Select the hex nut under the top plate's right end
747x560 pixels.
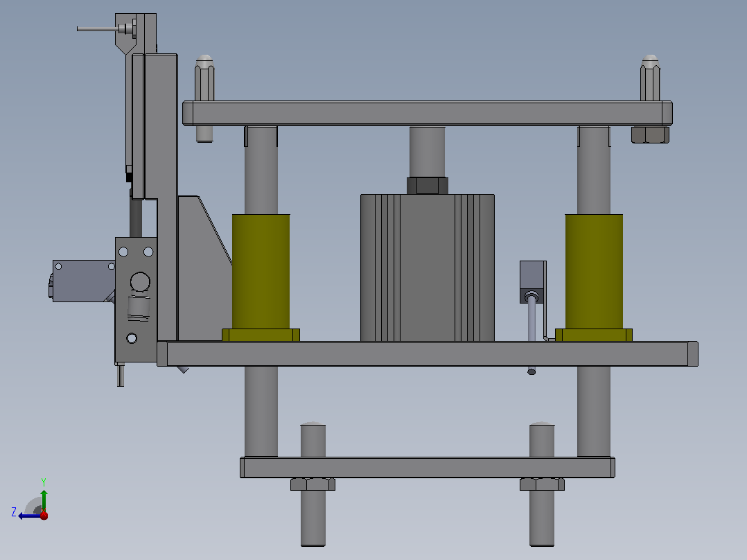tap(650, 134)
